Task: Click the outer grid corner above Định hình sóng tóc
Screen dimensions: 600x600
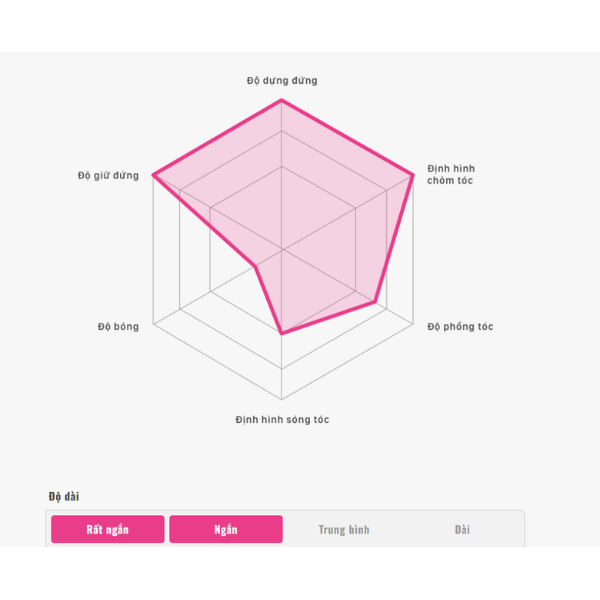Action: click(x=282, y=399)
